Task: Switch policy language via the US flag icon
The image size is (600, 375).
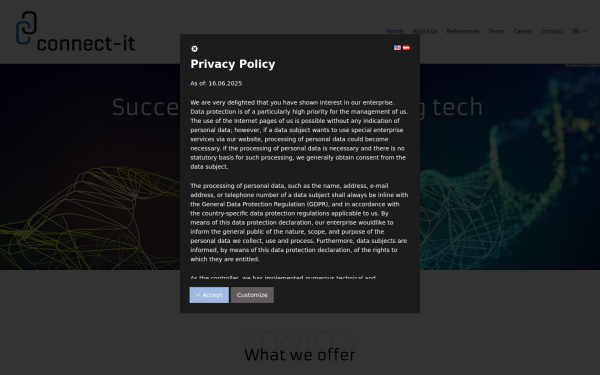Action: tap(398, 48)
